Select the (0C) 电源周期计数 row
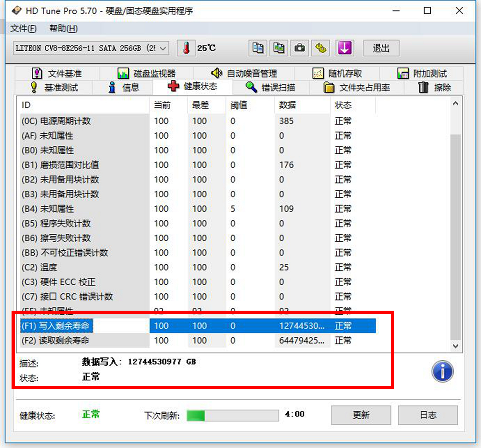 [x=198, y=121]
